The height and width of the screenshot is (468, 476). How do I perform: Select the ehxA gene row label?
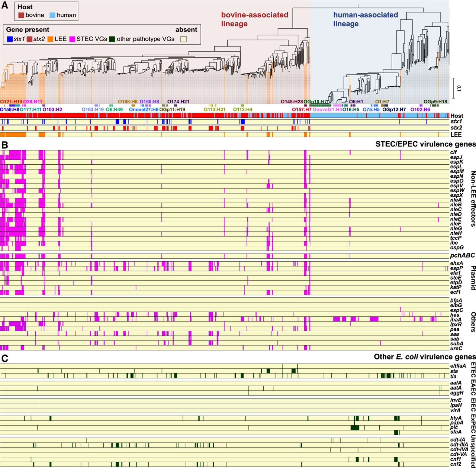456,264
